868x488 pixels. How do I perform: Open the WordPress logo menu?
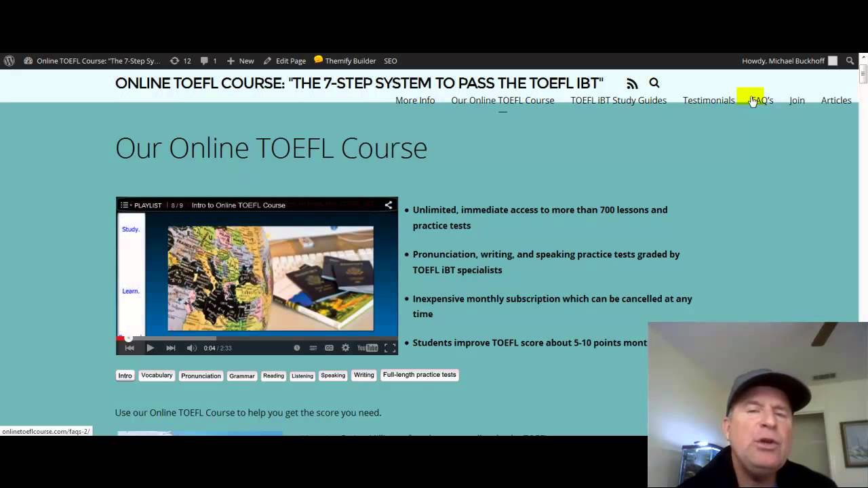[x=9, y=61]
